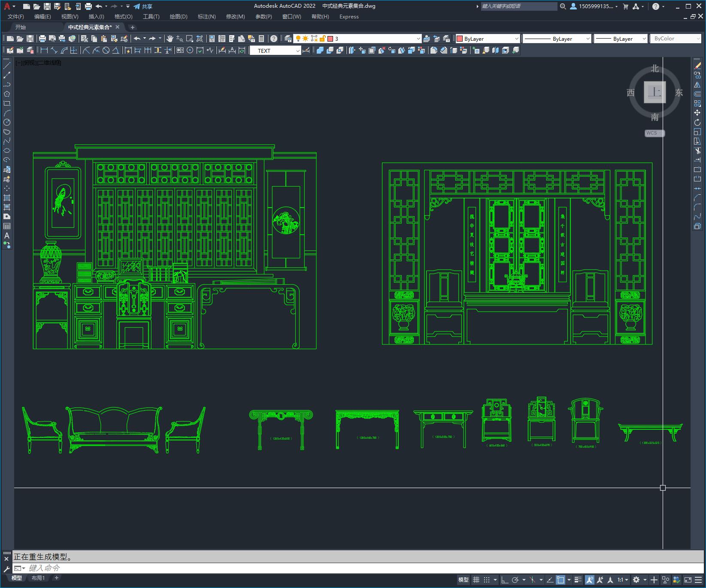Click the keyword search box in title bar

tap(519, 6)
